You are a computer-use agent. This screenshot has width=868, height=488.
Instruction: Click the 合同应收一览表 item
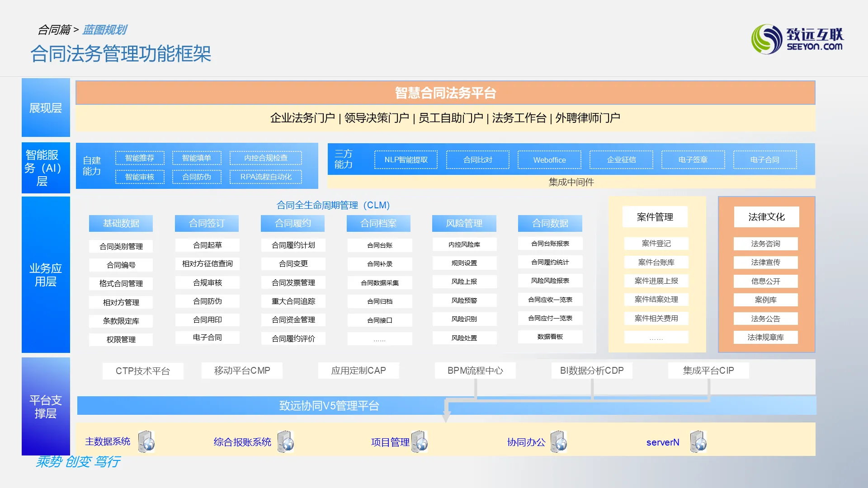pos(550,300)
